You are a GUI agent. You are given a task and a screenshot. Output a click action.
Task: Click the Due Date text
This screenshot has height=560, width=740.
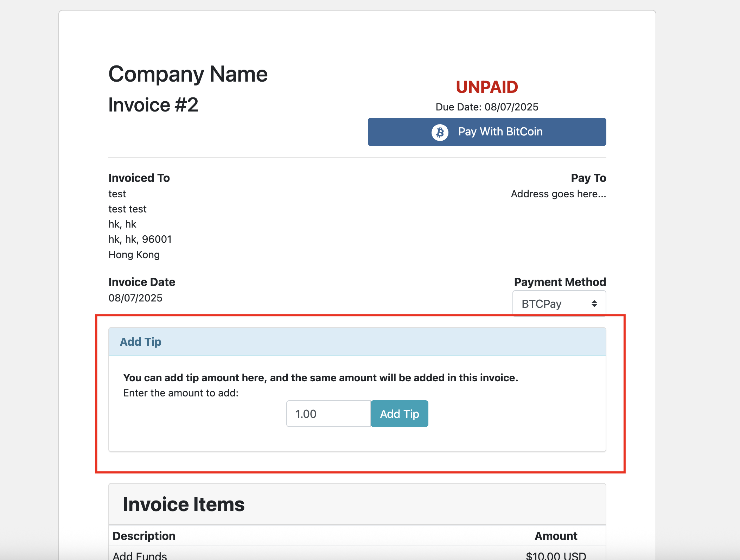pos(487,107)
